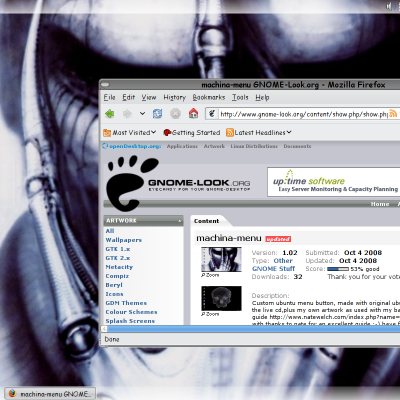Select Icons category

click(x=114, y=294)
